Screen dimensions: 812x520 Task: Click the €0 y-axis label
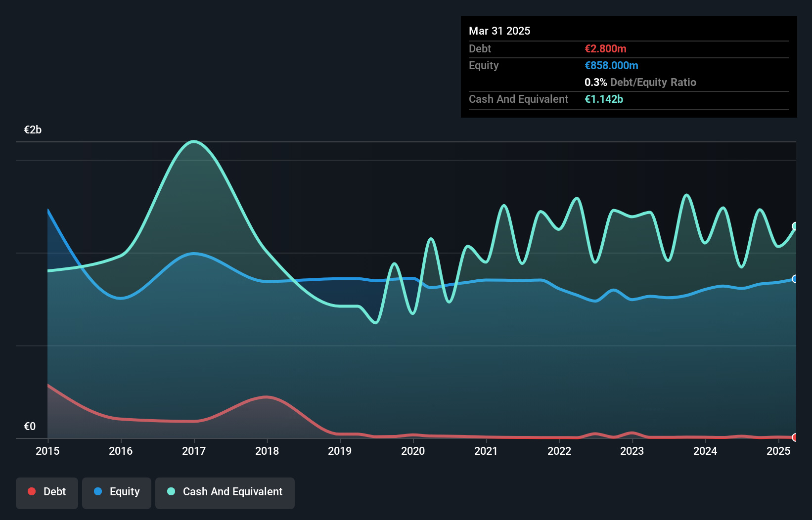[x=30, y=426]
